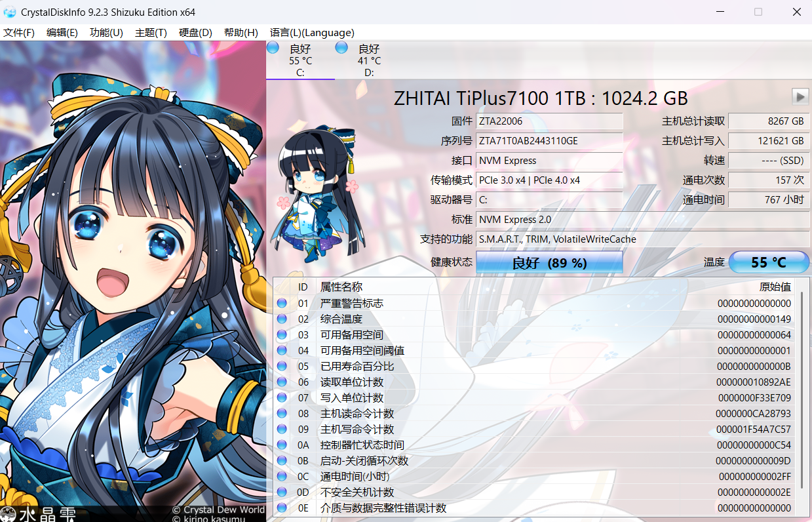Click the 良好 (89 %) health status button

(x=549, y=263)
